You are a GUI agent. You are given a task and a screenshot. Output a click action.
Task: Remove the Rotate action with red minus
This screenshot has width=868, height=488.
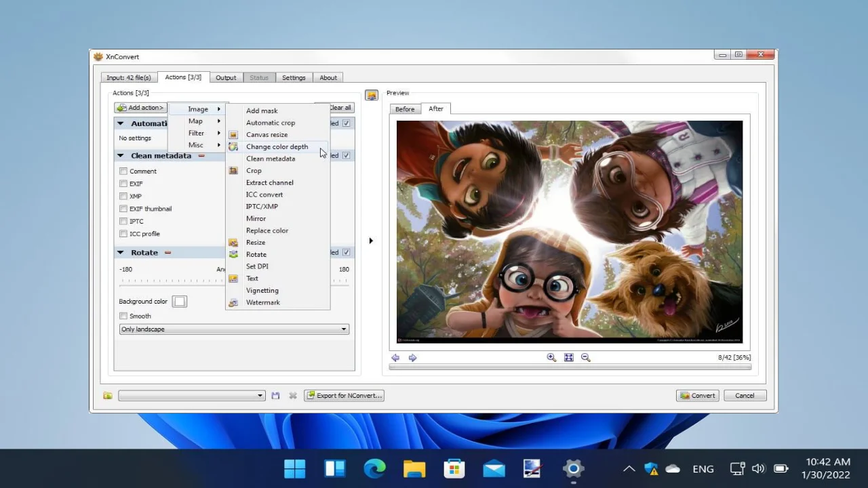click(167, 252)
